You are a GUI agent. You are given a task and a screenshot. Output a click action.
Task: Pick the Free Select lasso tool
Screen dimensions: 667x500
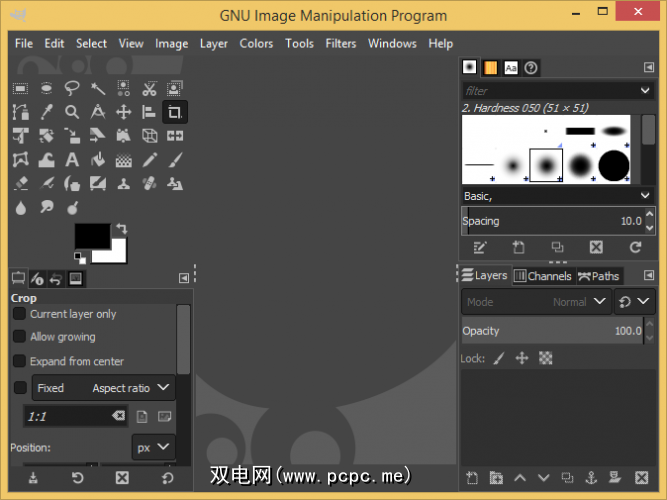click(72, 89)
